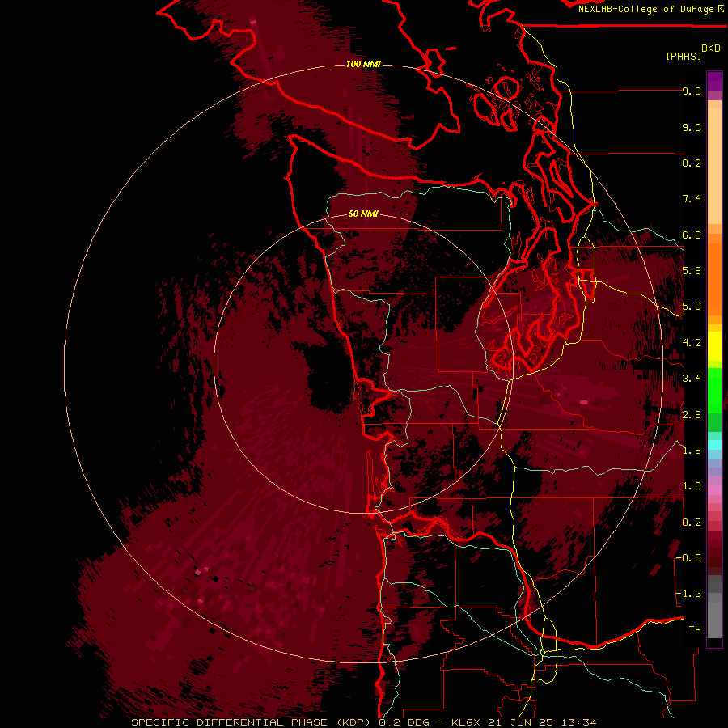The height and width of the screenshot is (728, 728).
Task: Click the 50 NMI range ring label
Action: pos(363,214)
